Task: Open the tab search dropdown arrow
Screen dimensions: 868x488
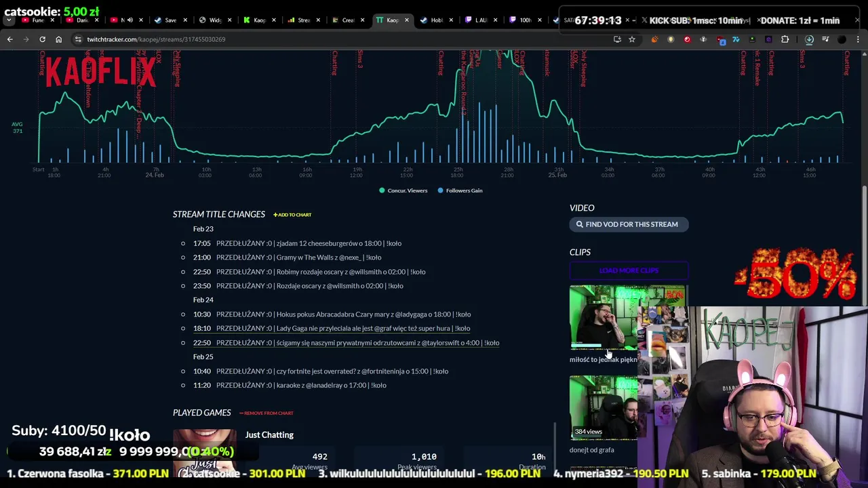Action: coord(9,20)
